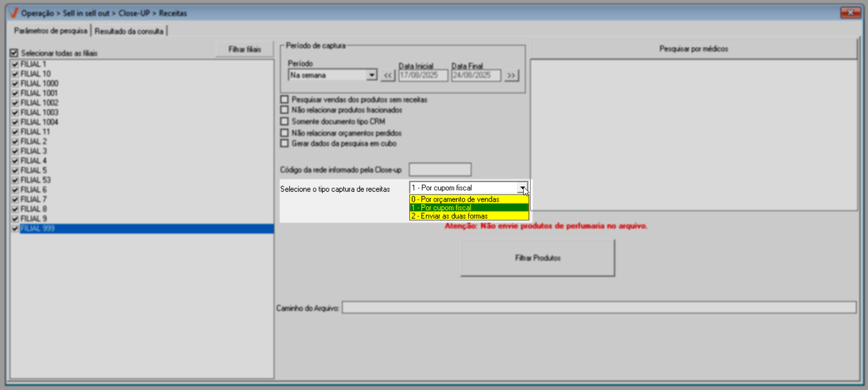Viewport: 868px width, 390px height.
Task: Select the FILIAL 999 row text
Action: tap(38, 229)
